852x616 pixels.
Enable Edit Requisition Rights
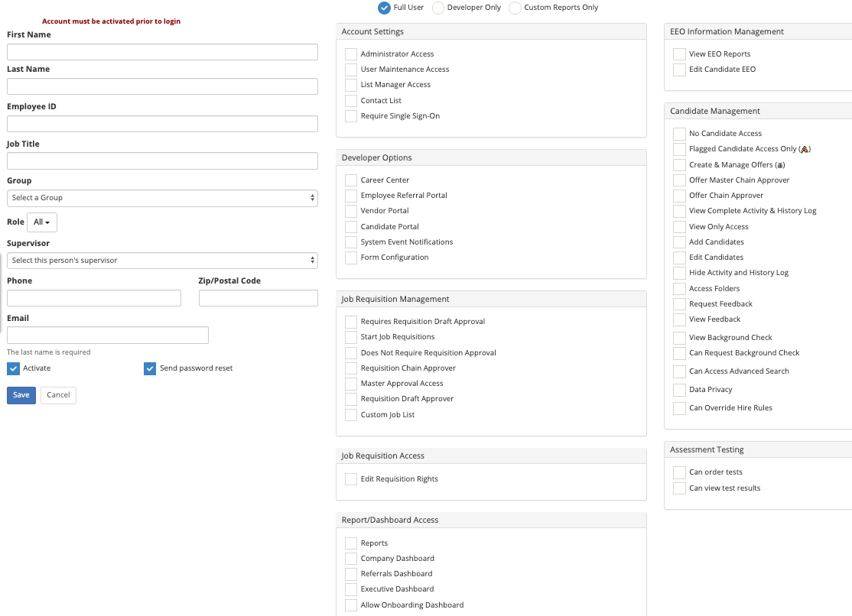[351, 478]
